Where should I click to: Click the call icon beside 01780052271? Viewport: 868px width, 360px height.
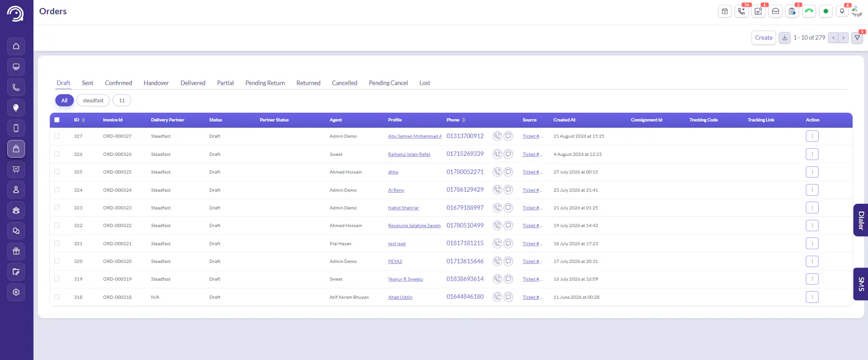(x=497, y=172)
